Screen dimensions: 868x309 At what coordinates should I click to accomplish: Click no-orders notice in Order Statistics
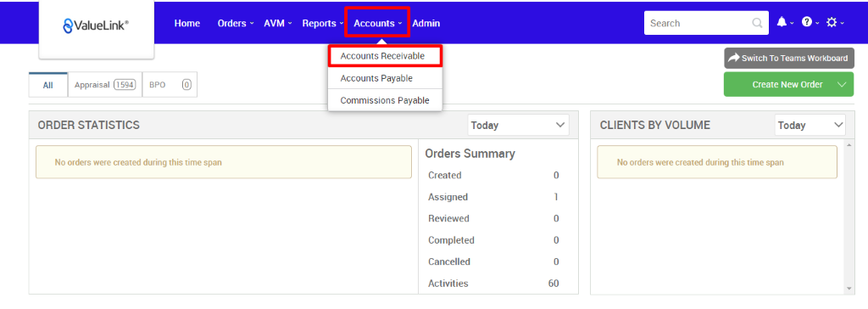(224, 162)
